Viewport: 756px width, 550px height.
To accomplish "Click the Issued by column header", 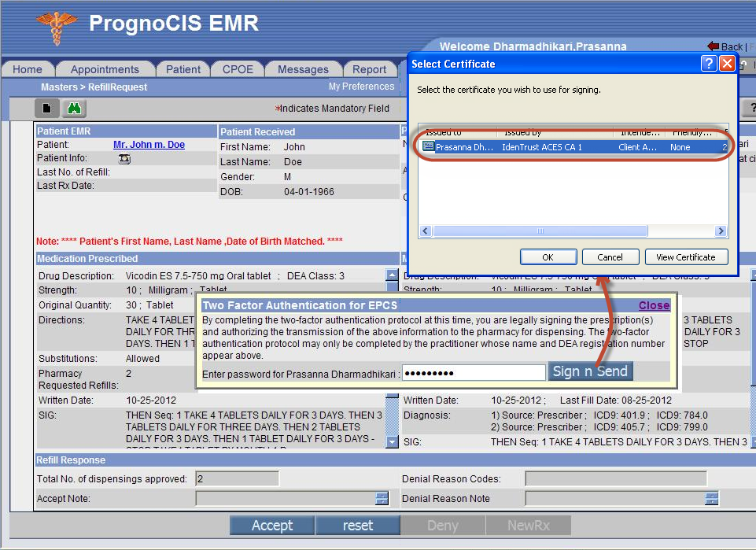I will click(555, 131).
